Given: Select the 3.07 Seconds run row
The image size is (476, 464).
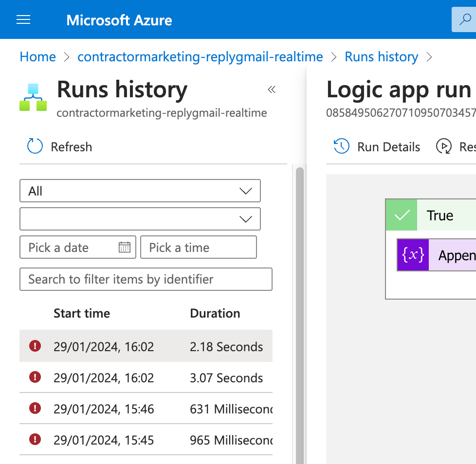Looking at the screenshot, I should [x=146, y=377].
